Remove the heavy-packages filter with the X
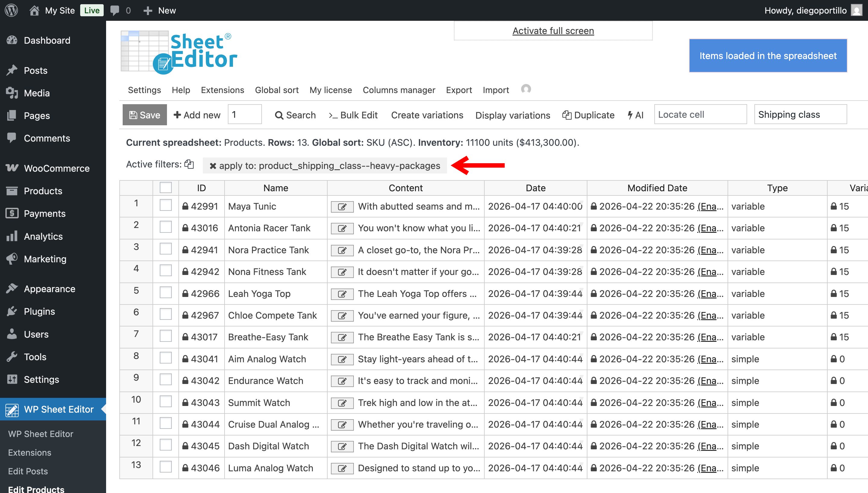 click(213, 166)
